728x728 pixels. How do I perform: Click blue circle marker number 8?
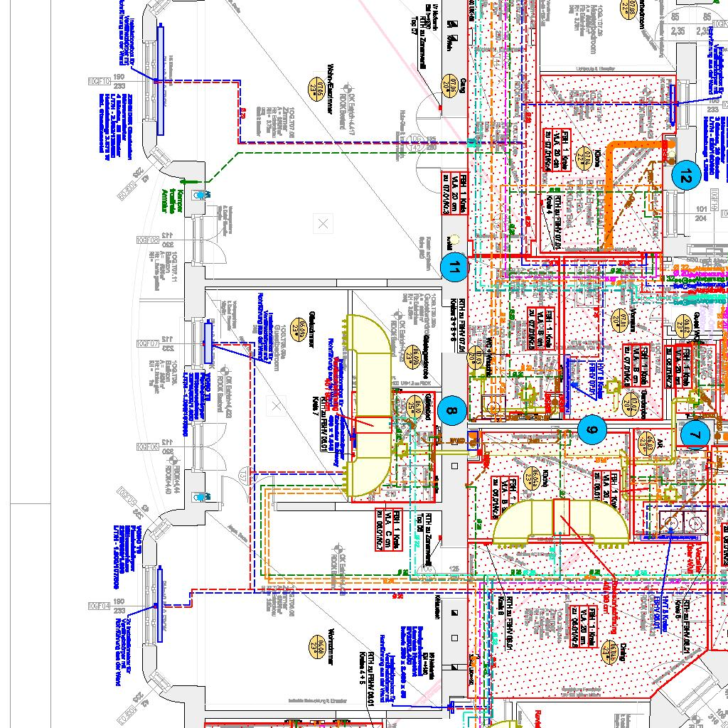452,409
